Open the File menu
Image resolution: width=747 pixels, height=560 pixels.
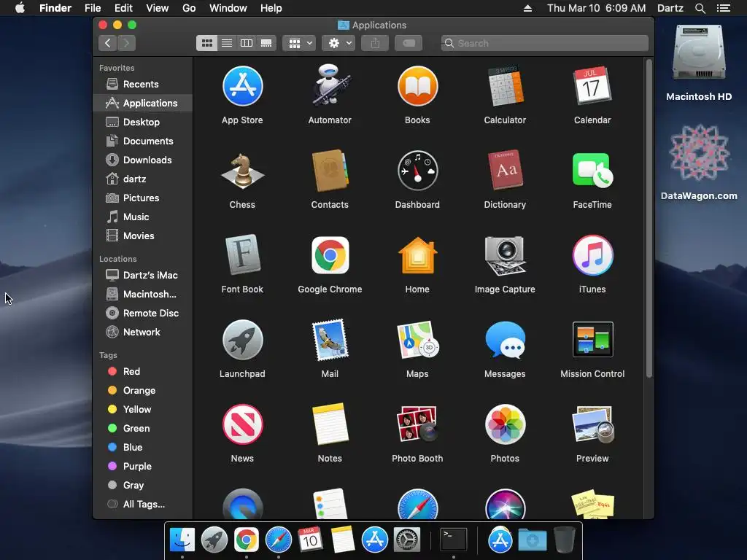(93, 8)
